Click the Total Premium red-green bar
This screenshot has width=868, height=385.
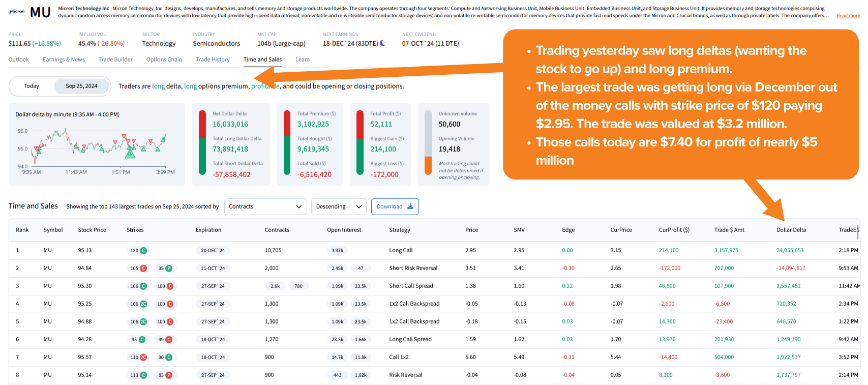coord(287,143)
